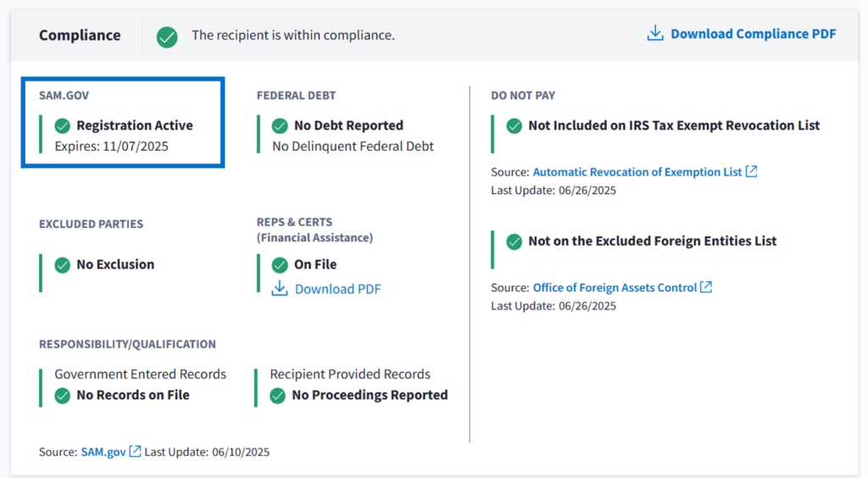The image size is (868, 478).
Task: Open the Reps & Certs Download PDF link
Action: [337, 289]
